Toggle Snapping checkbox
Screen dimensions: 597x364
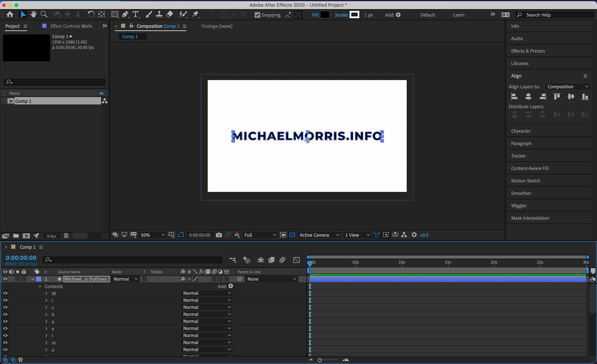[x=257, y=15]
